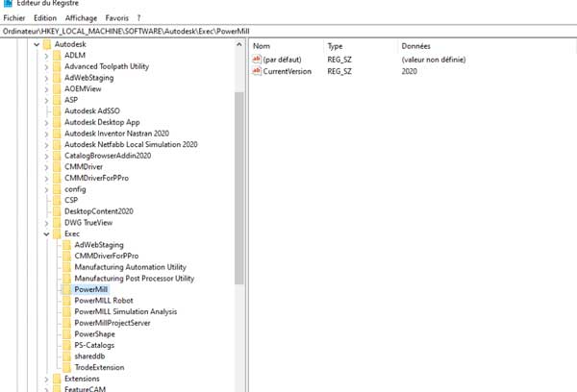Click the Registry Editor app icon in title bar
This screenshot has width=577, height=392.
[x=8, y=5]
